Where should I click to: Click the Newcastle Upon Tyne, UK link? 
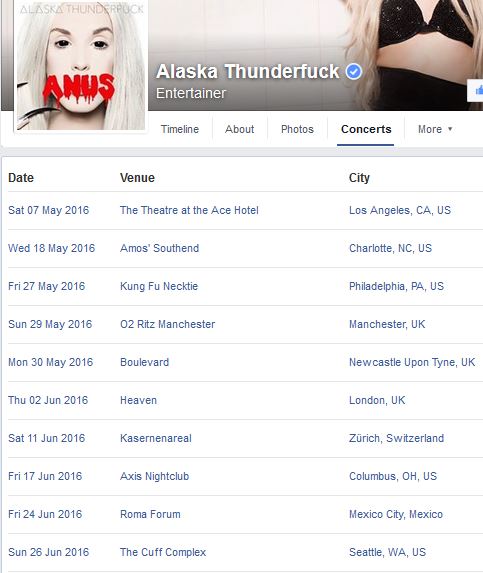412,362
